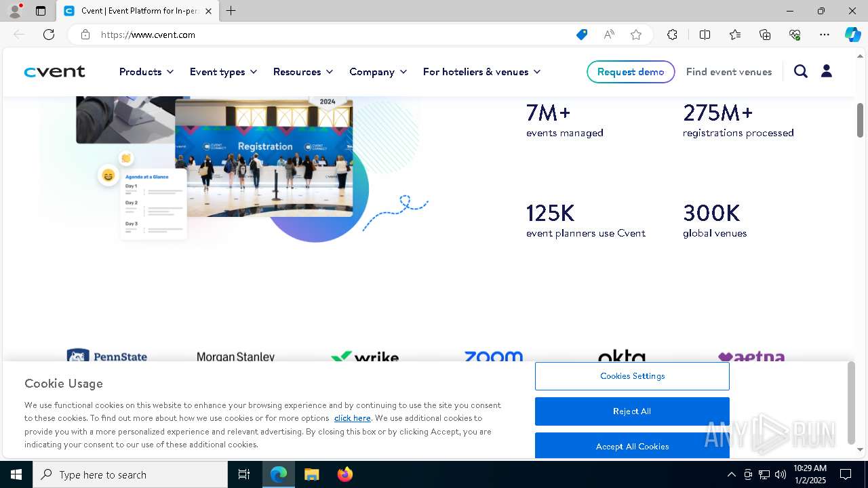Refresh the page with reload button

click(49, 35)
